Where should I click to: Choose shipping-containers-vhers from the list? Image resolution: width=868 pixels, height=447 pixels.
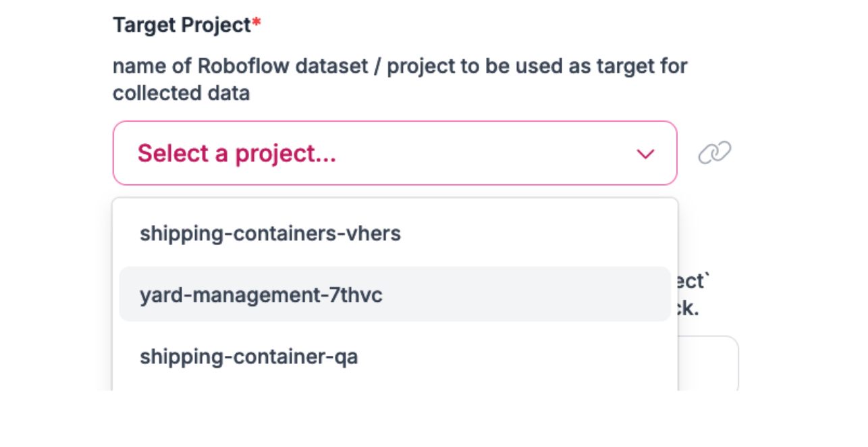[270, 234]
